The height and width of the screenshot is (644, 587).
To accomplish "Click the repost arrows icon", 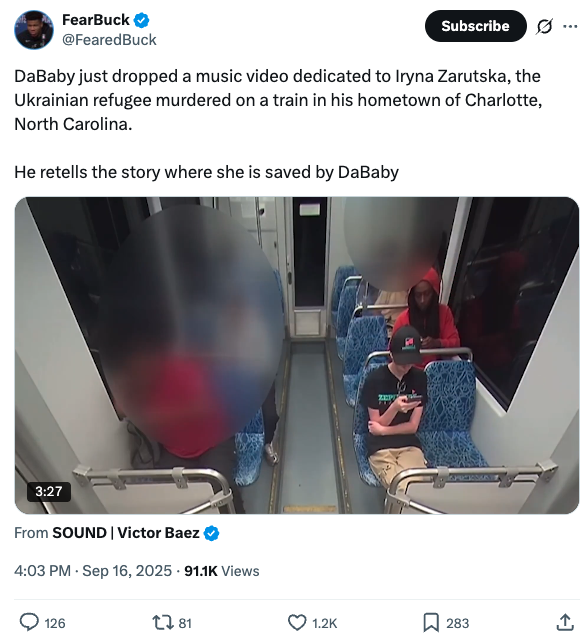I will point(163,622).
